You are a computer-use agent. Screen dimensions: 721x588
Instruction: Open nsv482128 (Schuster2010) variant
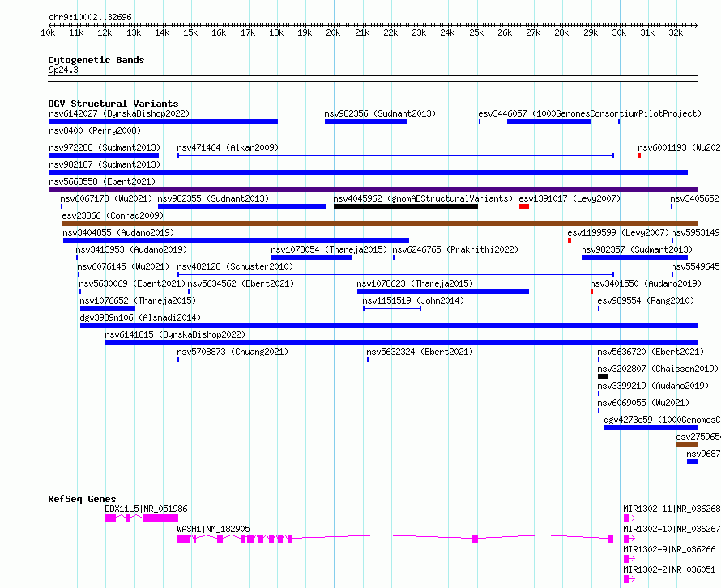[x=395, y=275]
